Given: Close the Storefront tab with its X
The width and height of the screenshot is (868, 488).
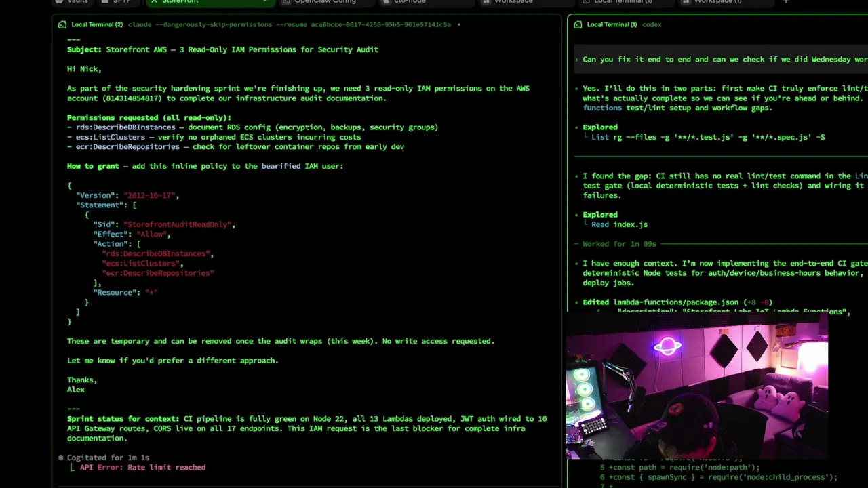Looking at the screenshot, I should pos(154,2).
